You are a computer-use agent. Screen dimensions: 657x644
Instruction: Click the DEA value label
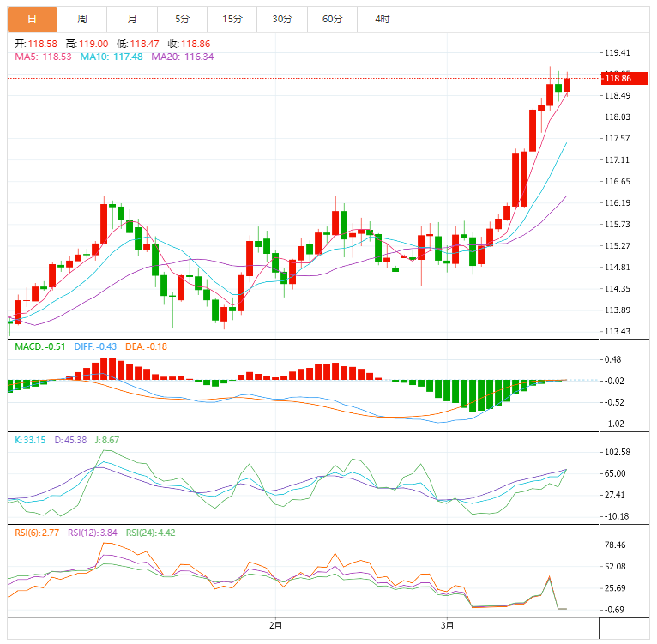pyautogui.click(x=148, y=346)
